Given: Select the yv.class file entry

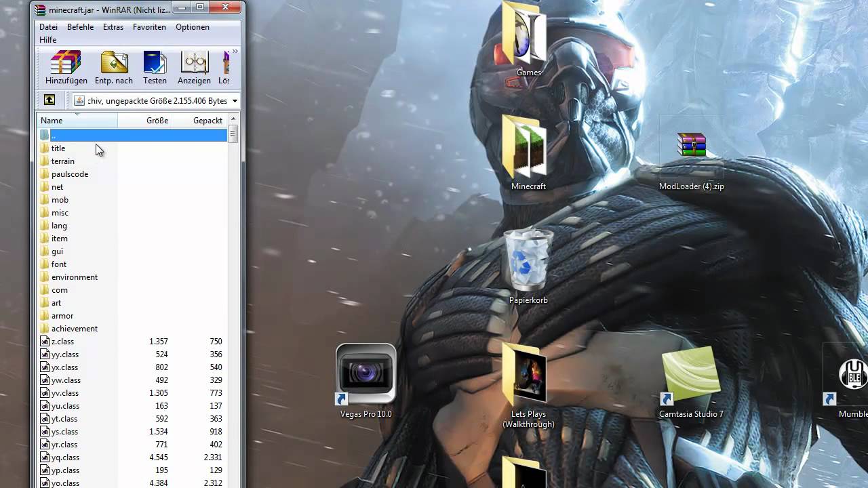Looking at the screenshot, I should pos(58,393).
